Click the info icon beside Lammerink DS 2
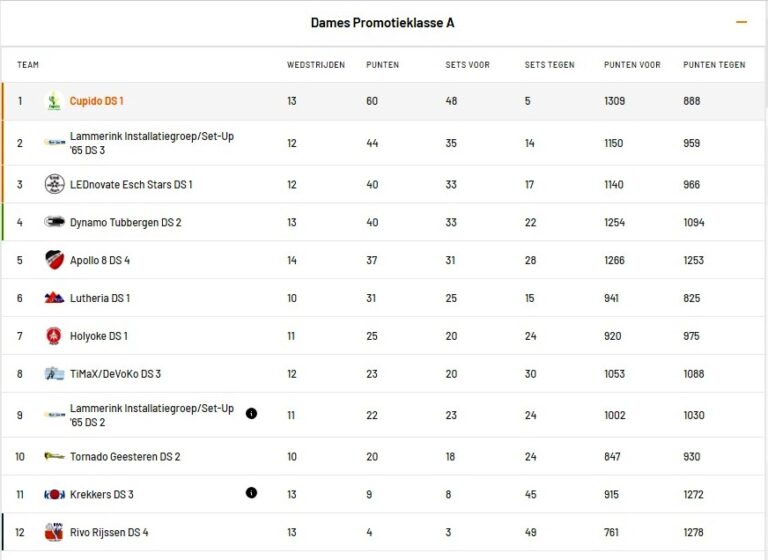 (251, 413)
